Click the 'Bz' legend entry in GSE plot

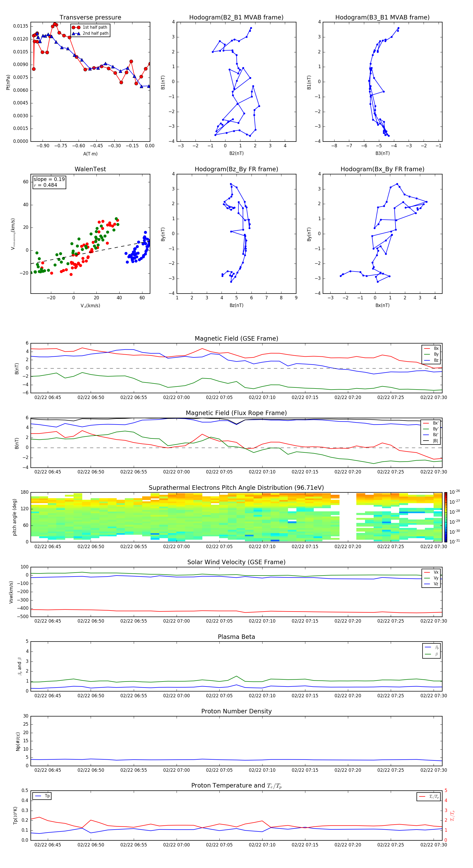(x=431, y=360)
